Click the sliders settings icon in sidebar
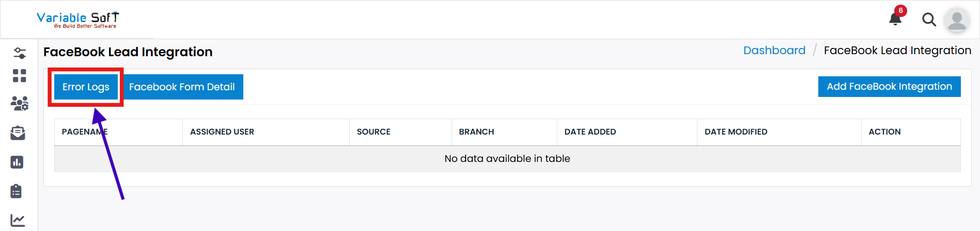Viewport: 980px width, 231px height. (x=20, y=53)
